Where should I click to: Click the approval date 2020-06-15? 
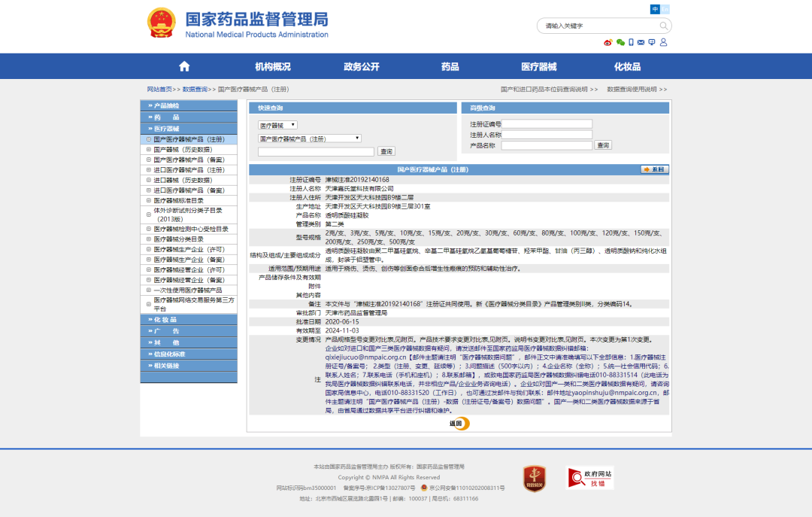pyautogui.click(x=342, y=321)
